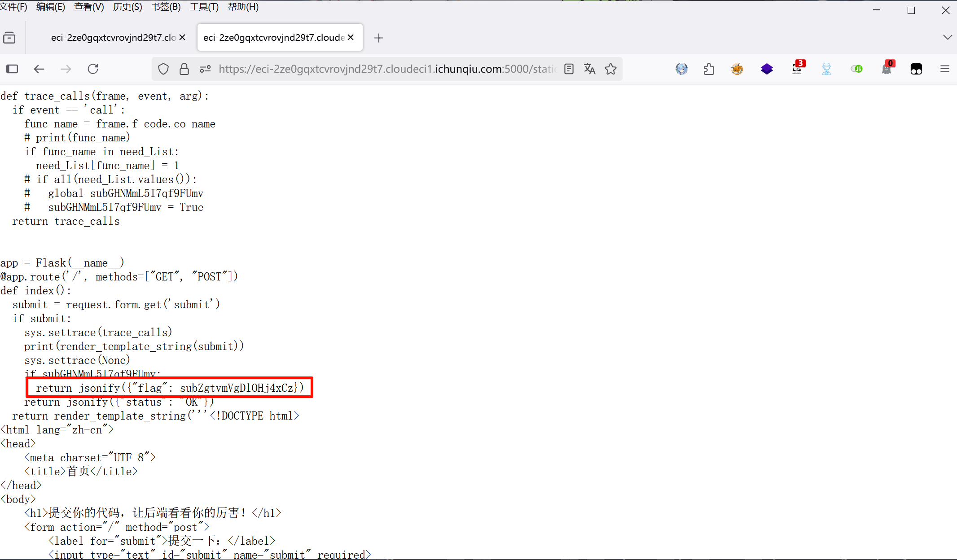Open the recent browsing Firefox View button
This screenshot has height=560, width=957.
tap(9, 38)
